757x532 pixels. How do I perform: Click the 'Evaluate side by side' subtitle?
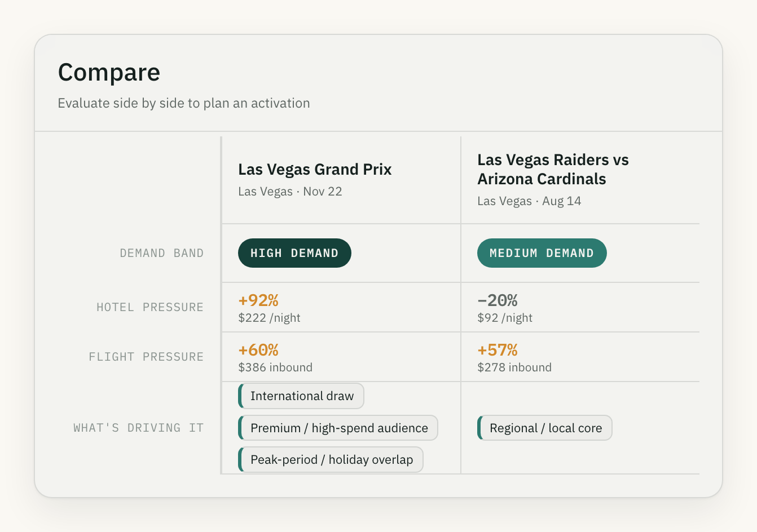pyautogui.click(x=184, y=104)
